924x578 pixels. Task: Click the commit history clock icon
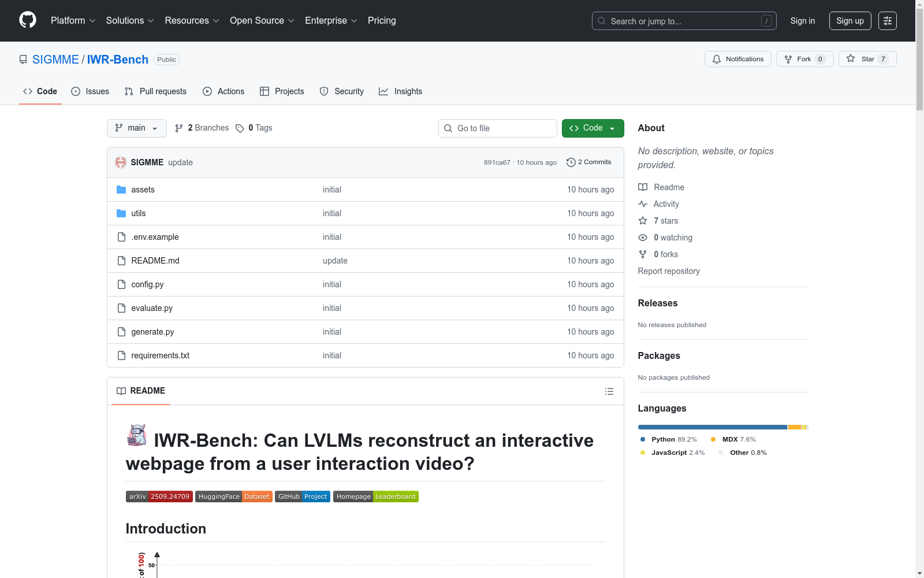tap(571, 162)
